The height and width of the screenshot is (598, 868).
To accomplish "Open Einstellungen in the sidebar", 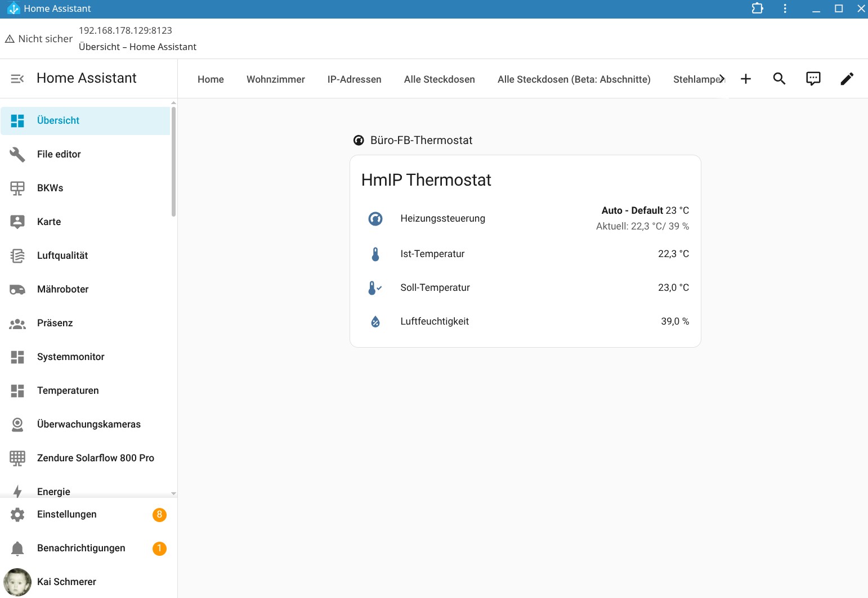I will [x=66, y=514].
